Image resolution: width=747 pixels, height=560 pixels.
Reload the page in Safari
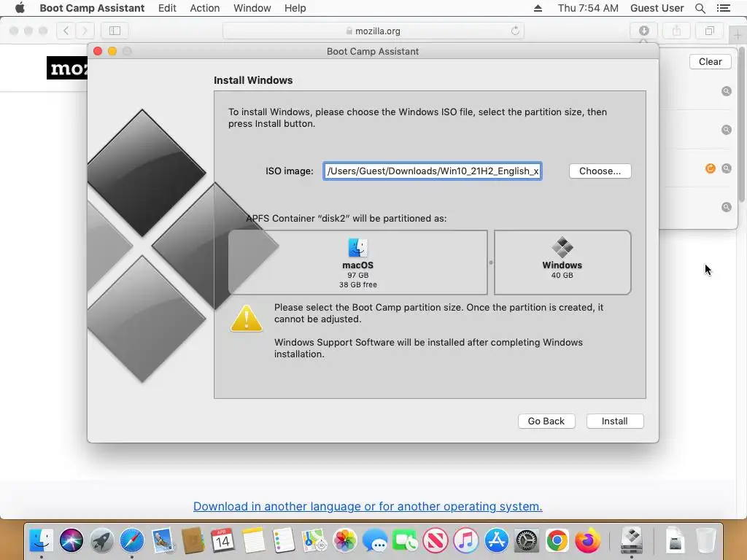coord(515,31)
